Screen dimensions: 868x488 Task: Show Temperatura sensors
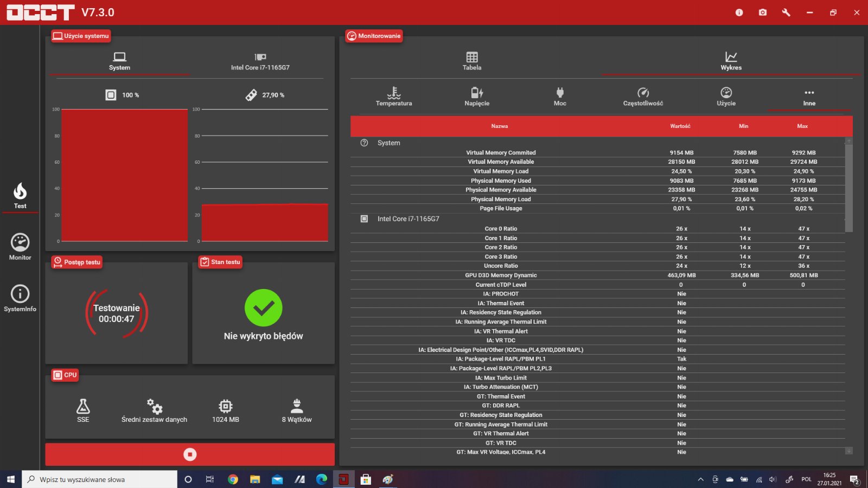(x=394, y=97)
